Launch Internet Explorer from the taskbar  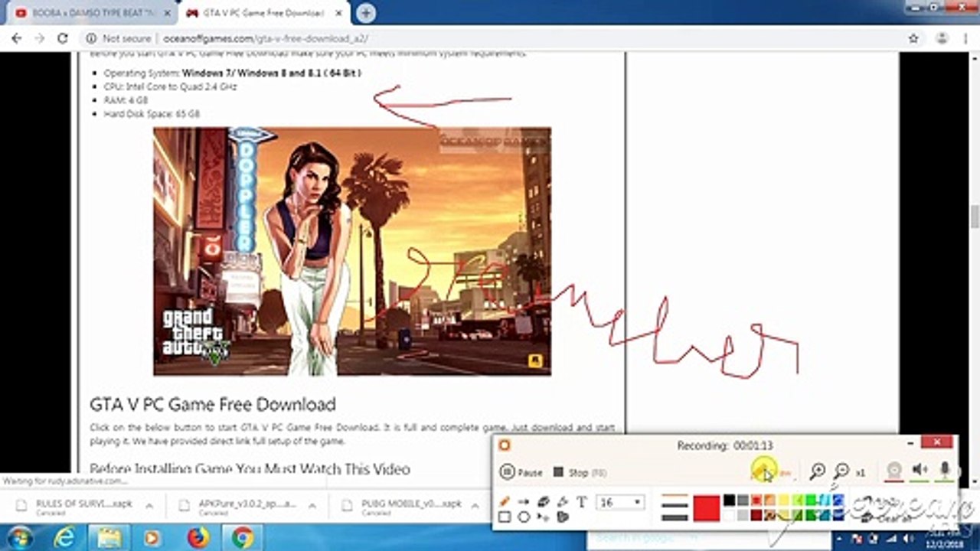[x=65, y=538]
